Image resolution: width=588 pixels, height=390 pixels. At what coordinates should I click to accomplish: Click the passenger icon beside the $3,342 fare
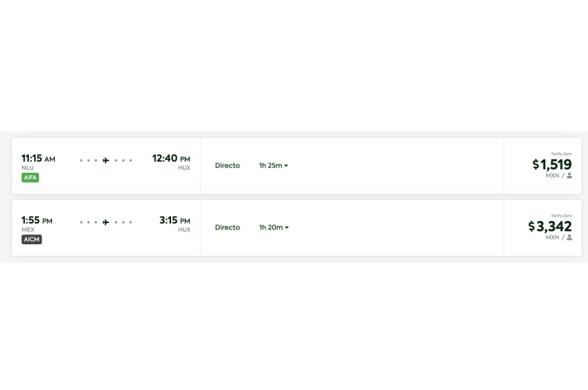[569, 237]
